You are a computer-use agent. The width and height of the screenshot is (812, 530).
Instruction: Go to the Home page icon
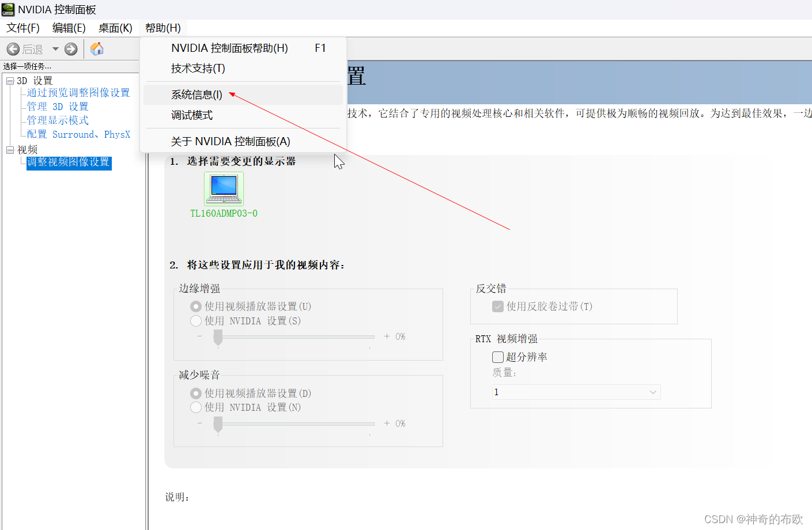[x=97, y=49]
